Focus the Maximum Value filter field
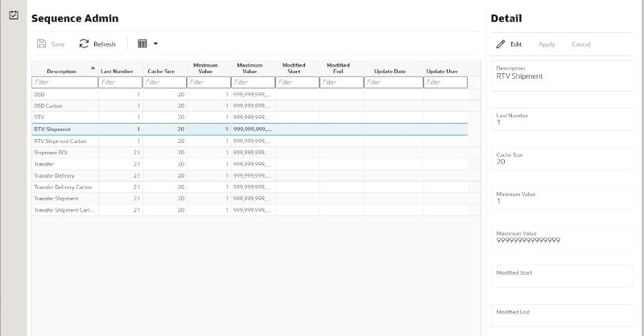644x336 pixels. click(254, 82)
